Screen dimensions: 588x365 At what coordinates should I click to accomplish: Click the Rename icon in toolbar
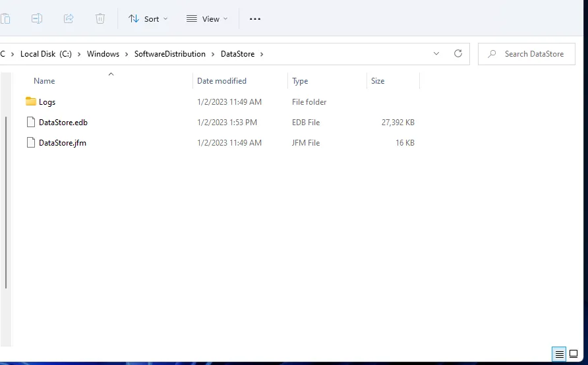coord(37,18)
